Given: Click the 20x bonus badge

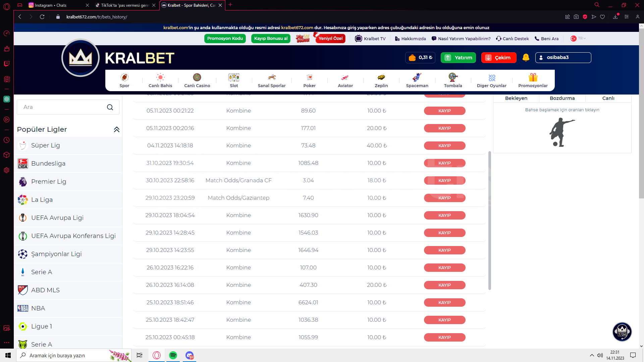Looking at the screenshot, I should tap(303, 38).
